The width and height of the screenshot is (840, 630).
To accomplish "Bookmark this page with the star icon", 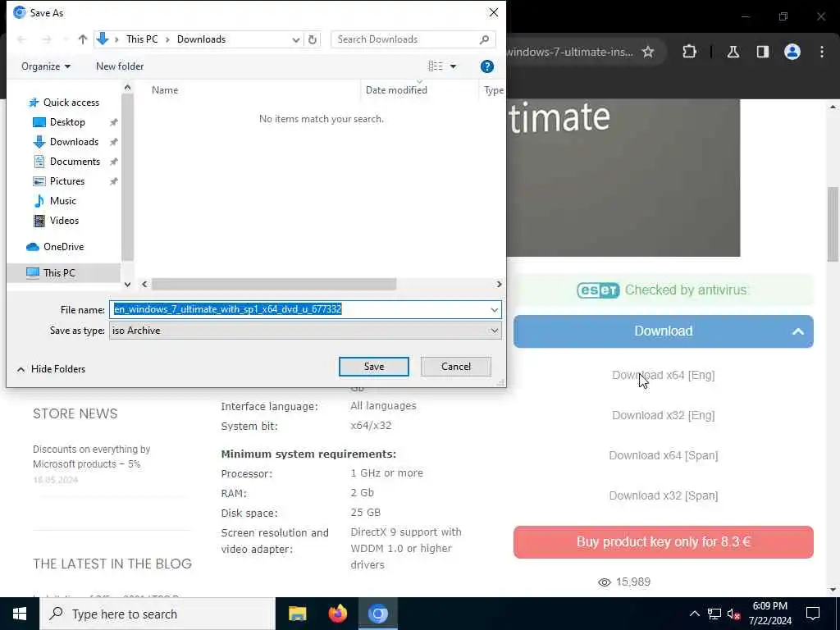I will point(648,52).
